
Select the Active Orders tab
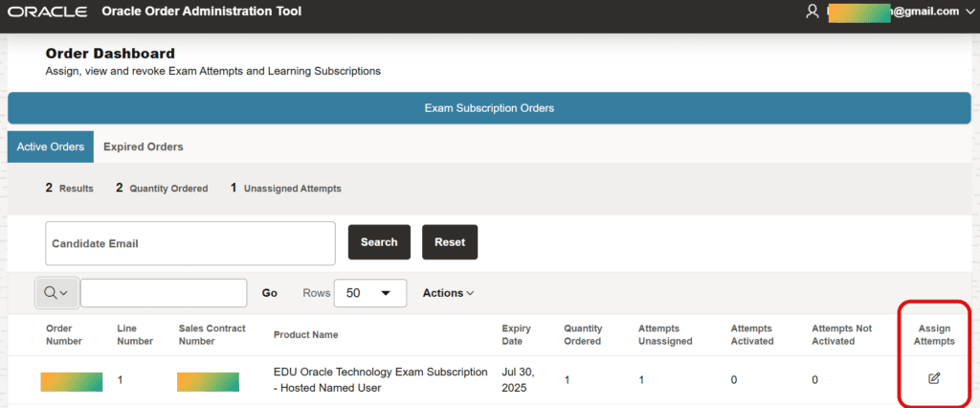pos(51,147)
